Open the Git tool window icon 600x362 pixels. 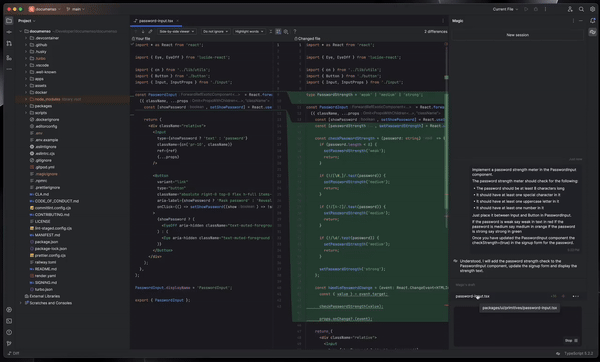click(9, 343)
